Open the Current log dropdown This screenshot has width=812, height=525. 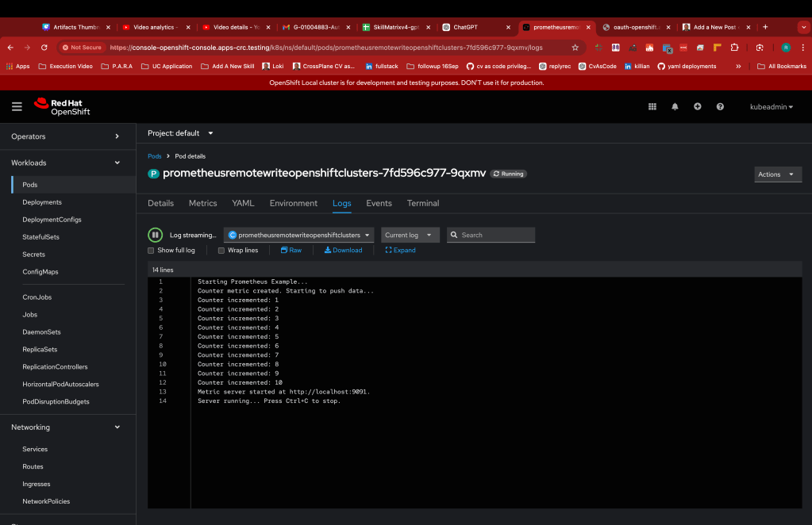(x=410, y=235)
